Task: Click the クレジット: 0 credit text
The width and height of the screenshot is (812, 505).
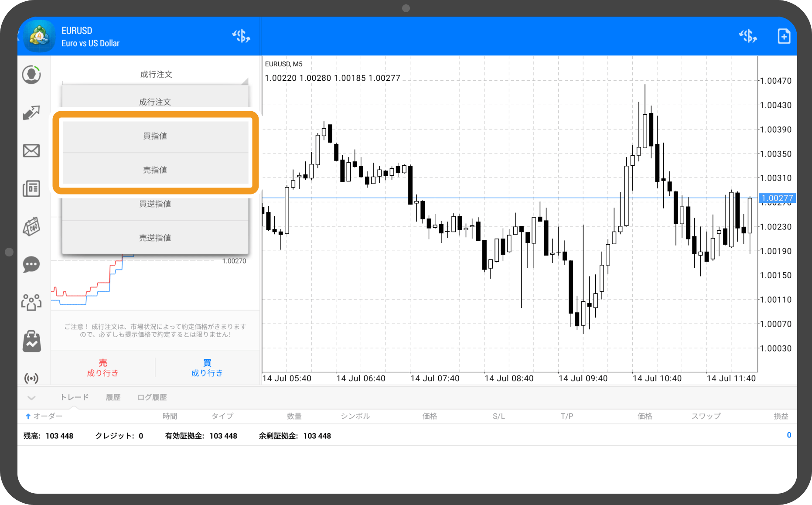Action: pyautogui.click(x=119, y=436)
